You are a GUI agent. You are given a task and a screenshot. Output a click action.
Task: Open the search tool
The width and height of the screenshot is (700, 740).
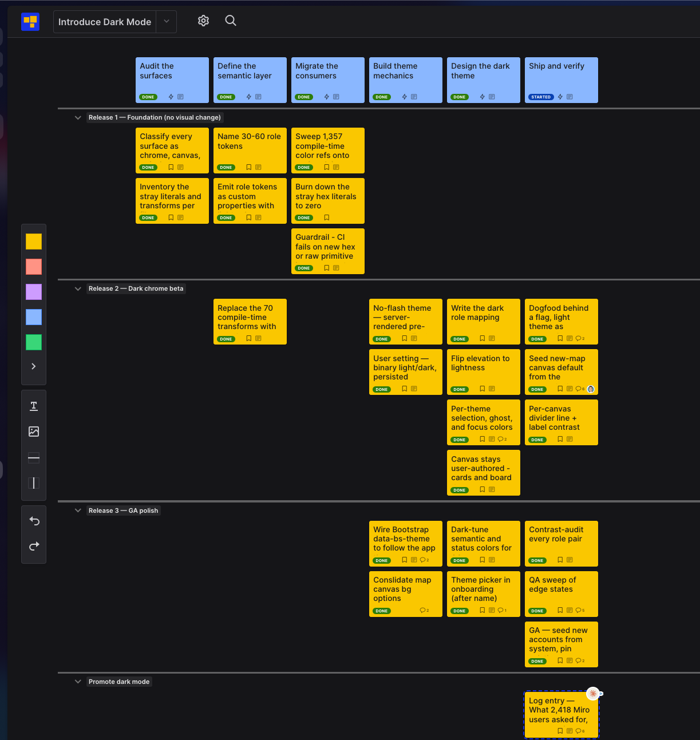[x=231, y=21]
